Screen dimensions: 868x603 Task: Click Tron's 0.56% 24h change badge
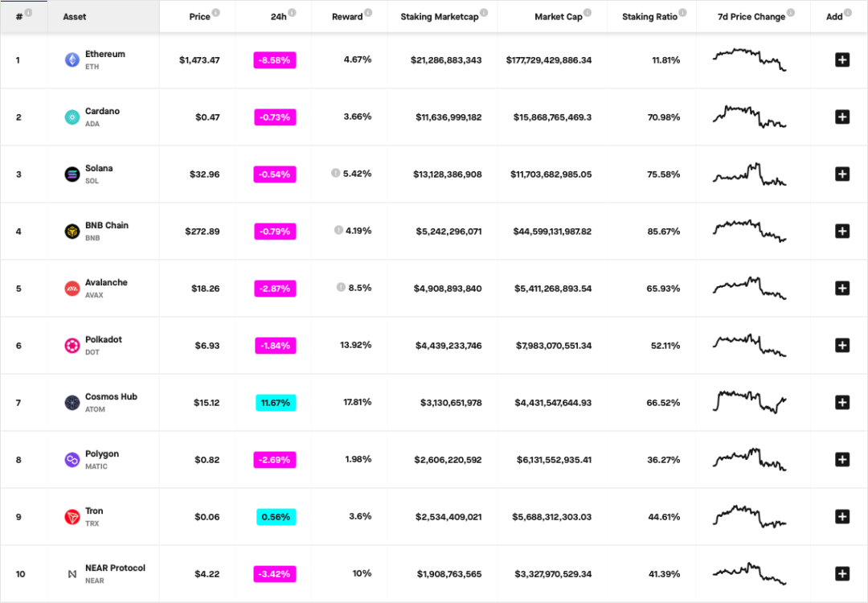pos(276,517)
